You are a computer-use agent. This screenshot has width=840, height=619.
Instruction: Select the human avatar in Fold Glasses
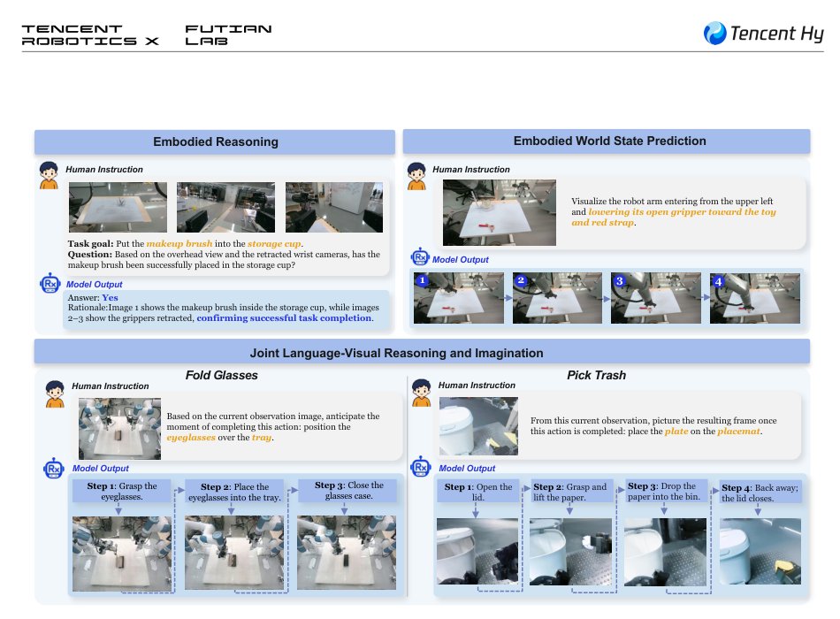pos(55,394)
